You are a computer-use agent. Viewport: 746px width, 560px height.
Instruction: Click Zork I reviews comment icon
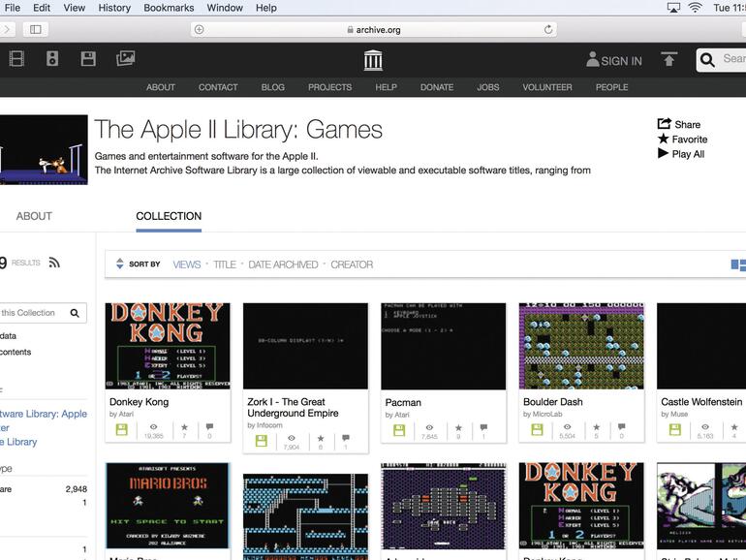coord(346,438)
